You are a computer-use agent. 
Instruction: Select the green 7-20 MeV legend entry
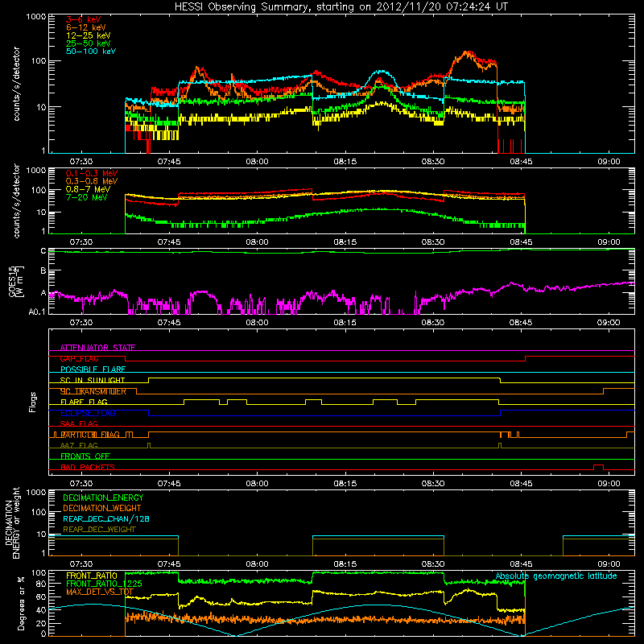[86, 197]
